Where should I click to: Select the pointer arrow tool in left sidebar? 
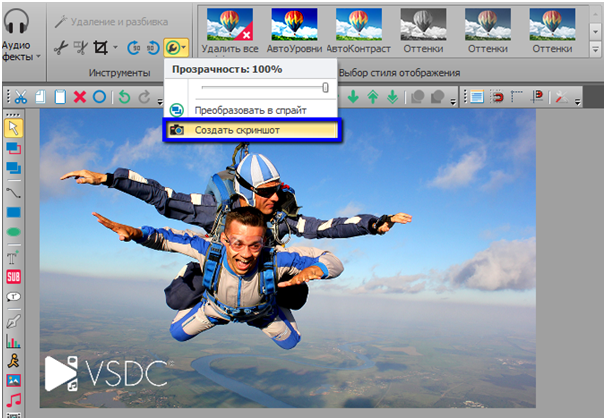tap(14, 127)
